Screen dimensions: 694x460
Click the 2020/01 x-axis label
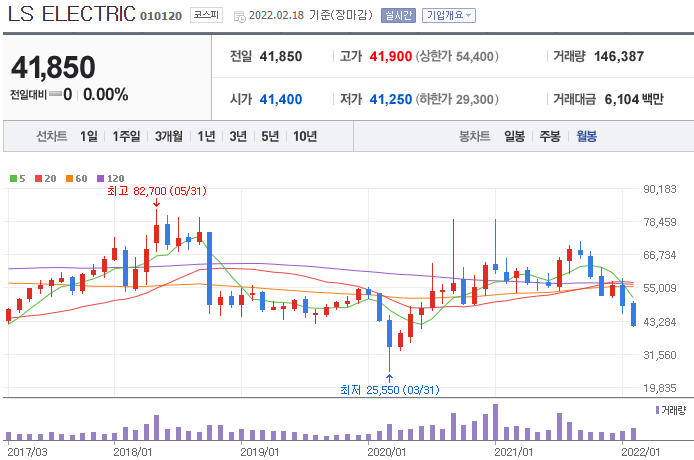(386, 452)
